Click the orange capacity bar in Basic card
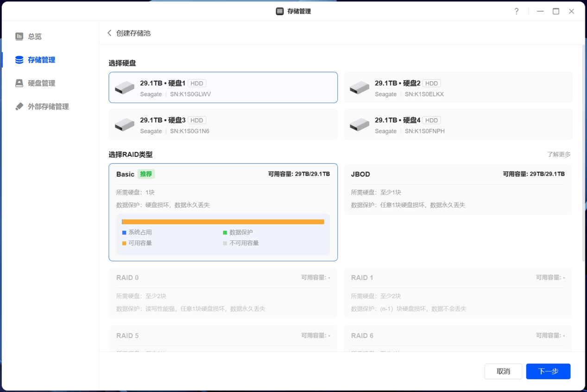The image size is (587, 392). [223, 221]
